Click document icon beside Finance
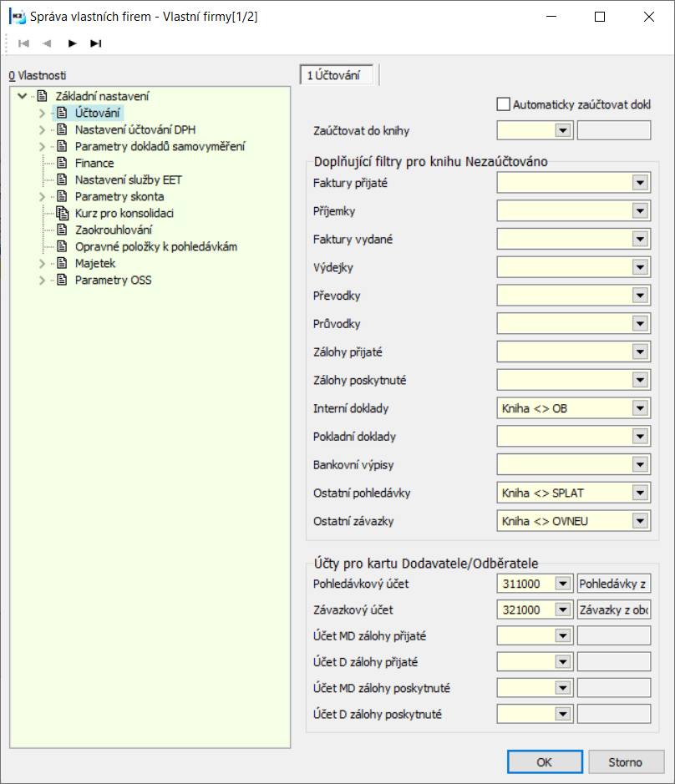 [x=62, y=163]
